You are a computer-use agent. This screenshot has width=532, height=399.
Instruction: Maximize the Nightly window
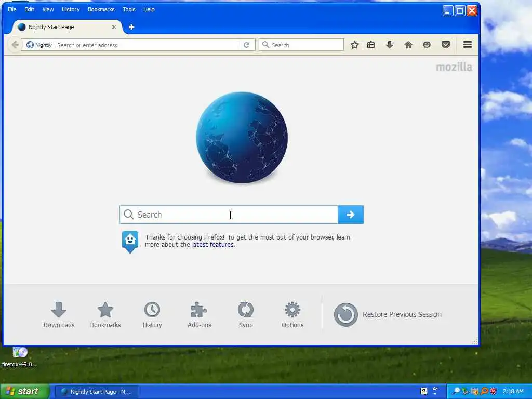coord(460,11)
